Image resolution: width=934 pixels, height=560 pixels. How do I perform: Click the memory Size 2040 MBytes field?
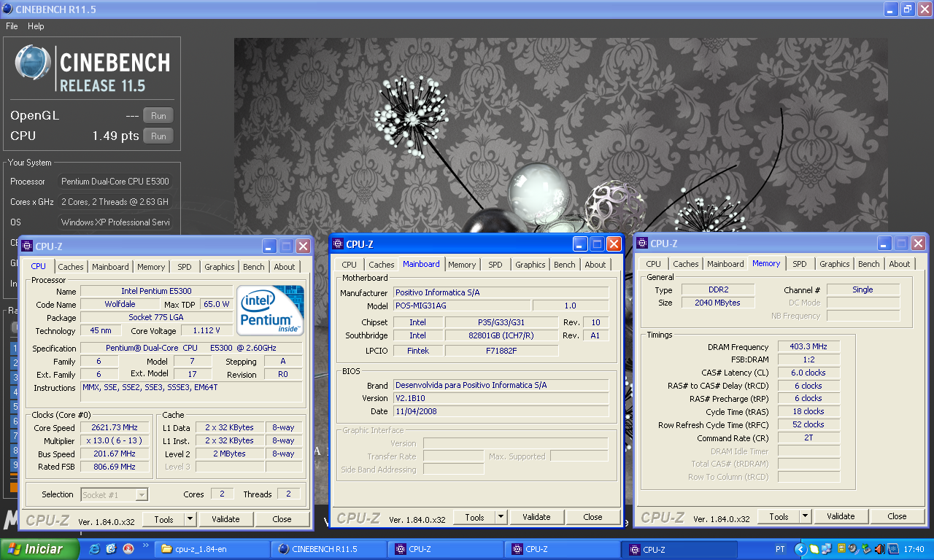(x=717, y=303)
